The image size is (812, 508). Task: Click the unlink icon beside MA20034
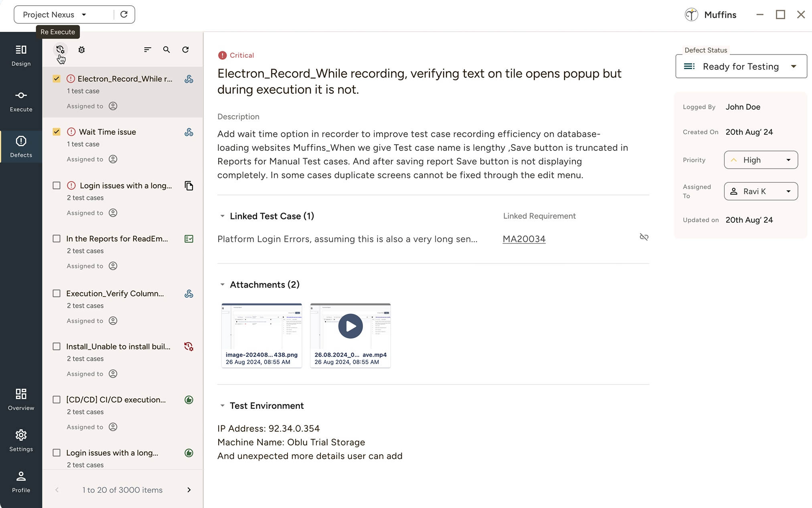[x=644, y=237]
